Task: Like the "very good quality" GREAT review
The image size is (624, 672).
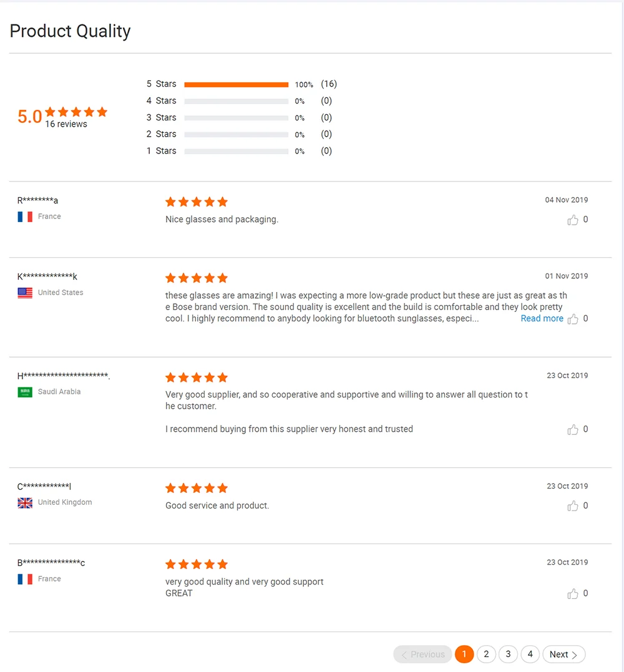Action: point(573,594)
